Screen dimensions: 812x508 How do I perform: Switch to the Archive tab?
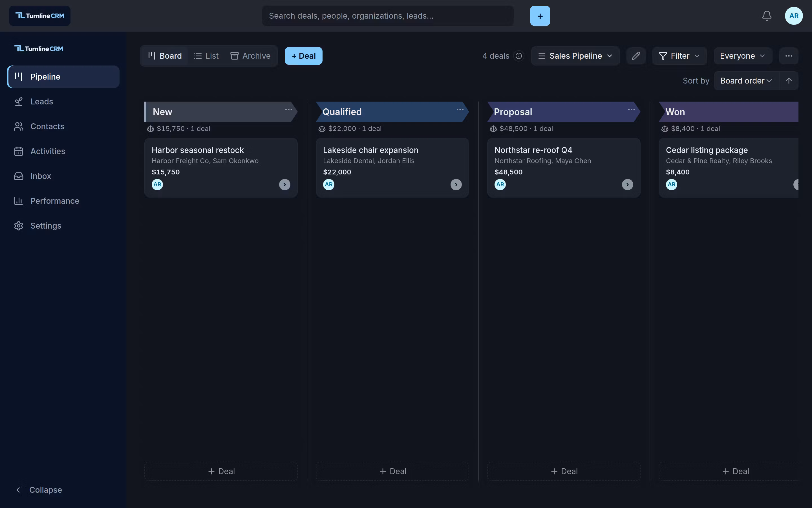250,56
